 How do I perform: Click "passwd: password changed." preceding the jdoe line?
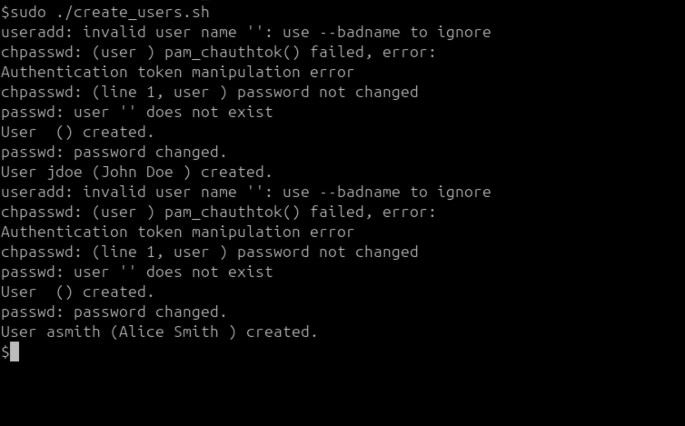[114, 152]
